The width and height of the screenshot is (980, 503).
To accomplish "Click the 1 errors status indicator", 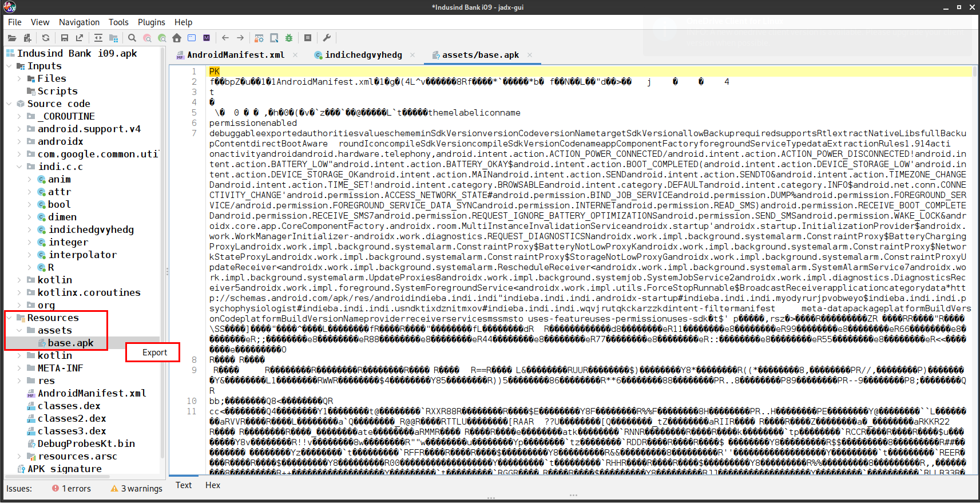I will point(72,489).
